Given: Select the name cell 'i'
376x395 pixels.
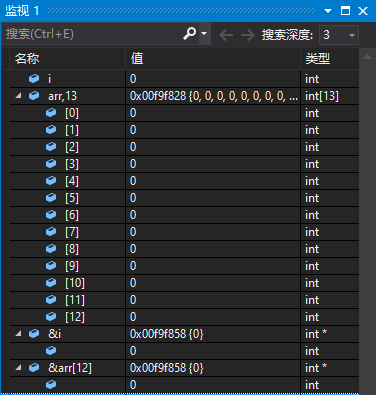Looking at the screenshot, I should [x=50, y=79].
